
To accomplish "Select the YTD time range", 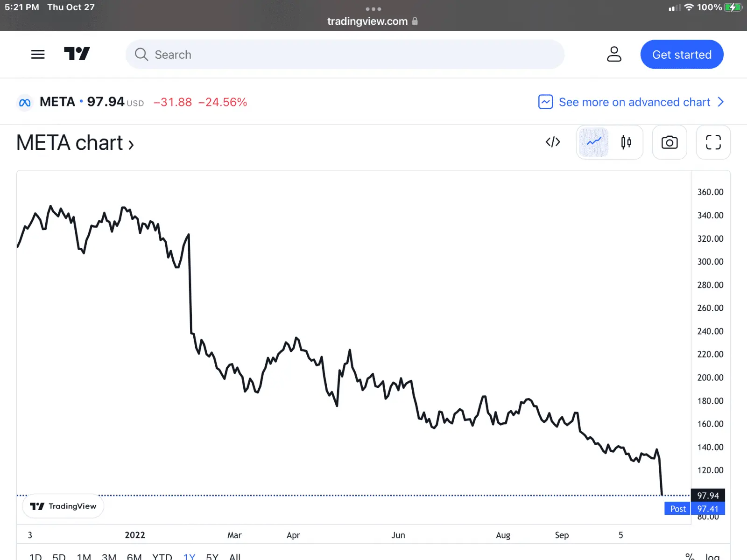I will 162,556.
